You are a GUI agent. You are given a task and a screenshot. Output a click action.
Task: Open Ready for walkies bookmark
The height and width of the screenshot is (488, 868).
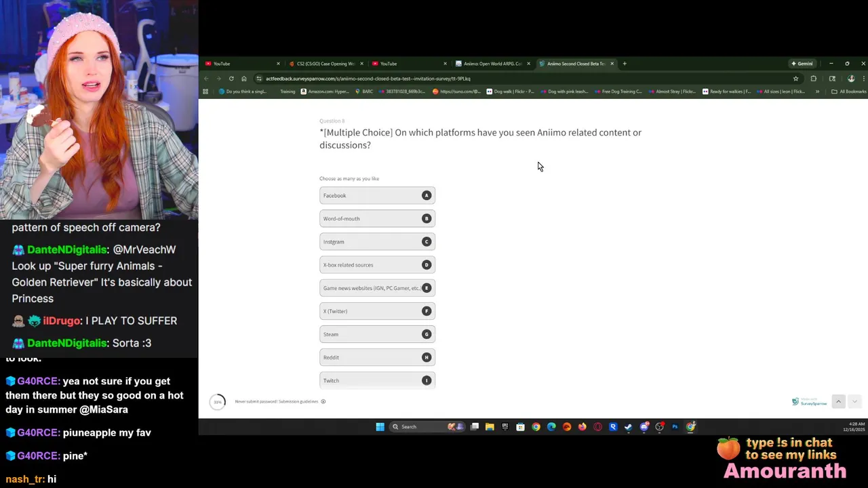[726, 91]
